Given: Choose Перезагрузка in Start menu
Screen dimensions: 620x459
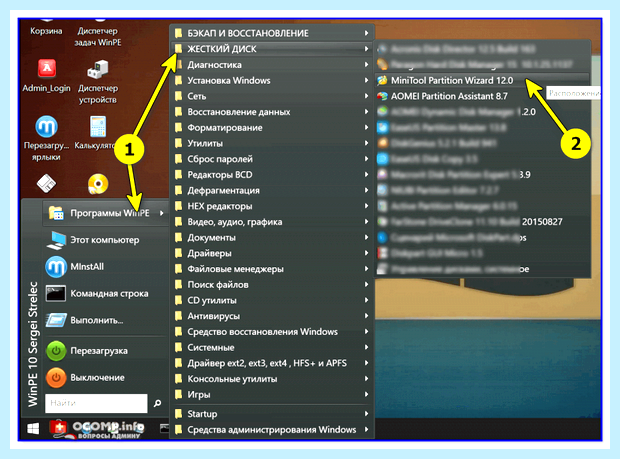Looking at the screenshot, I should pos(105,351).
